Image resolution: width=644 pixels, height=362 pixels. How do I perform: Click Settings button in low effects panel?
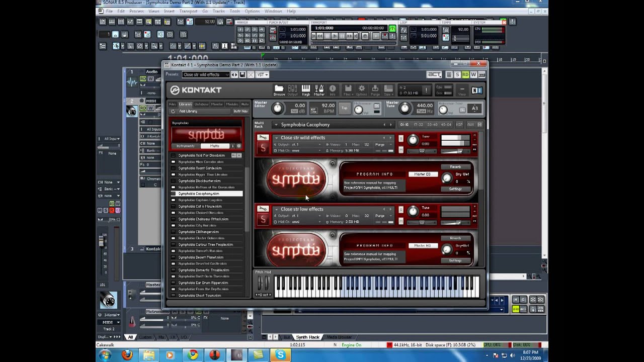pos(455,260)
